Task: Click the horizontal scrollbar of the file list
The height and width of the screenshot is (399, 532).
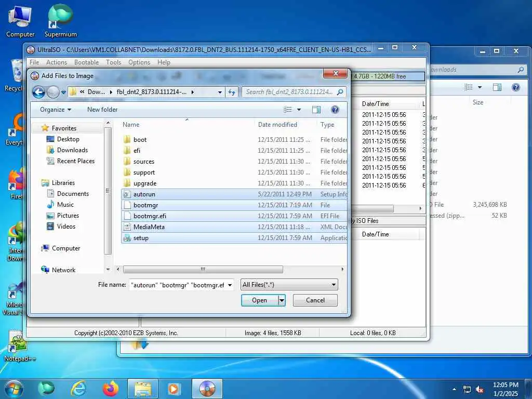Action: tap(203, 270)
